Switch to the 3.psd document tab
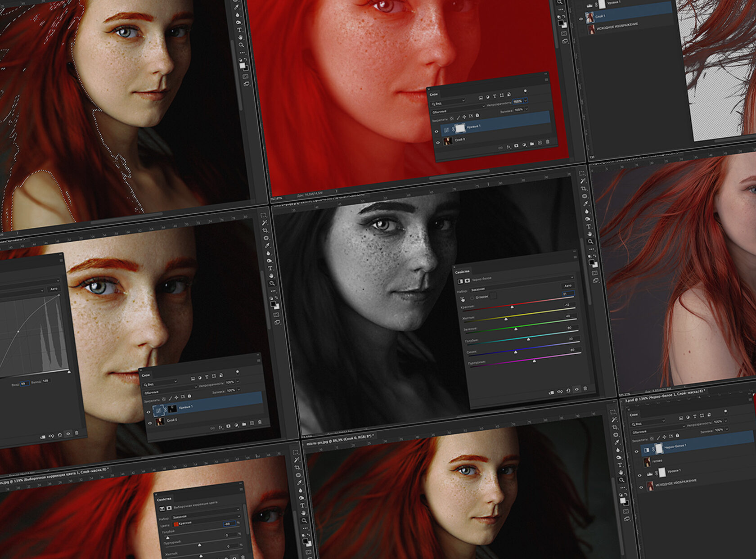The width and height of the screenshot is (756, 559). (x=664, y=395)
